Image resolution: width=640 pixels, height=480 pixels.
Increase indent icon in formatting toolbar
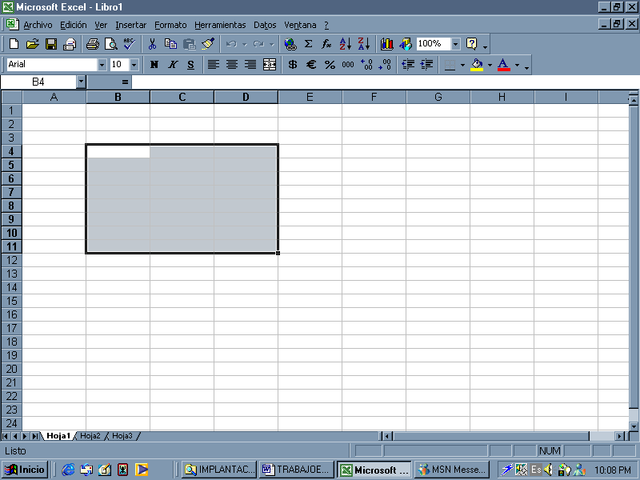pyautogui.click(x=426, y=64)
